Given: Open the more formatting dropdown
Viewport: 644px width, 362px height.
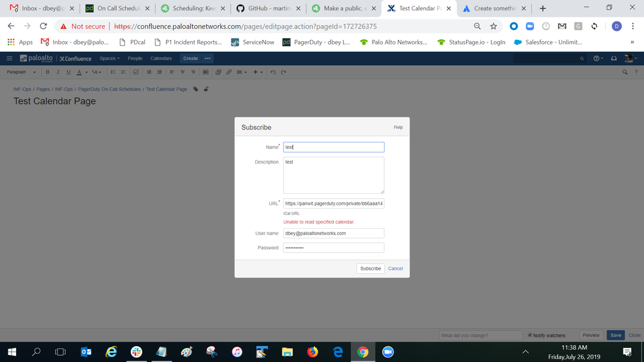Looking at the screenshot, I should 97,72.
